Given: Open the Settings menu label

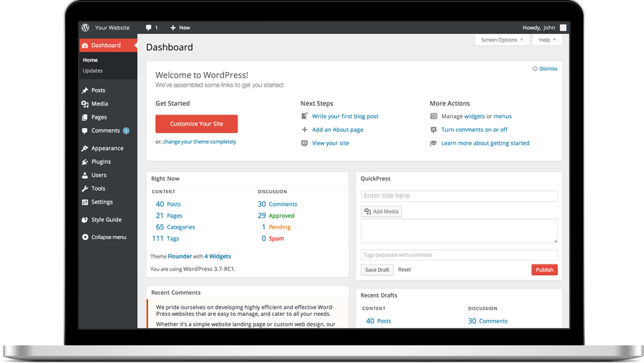Looking at the screenshot, I should [x=102, y=202].
